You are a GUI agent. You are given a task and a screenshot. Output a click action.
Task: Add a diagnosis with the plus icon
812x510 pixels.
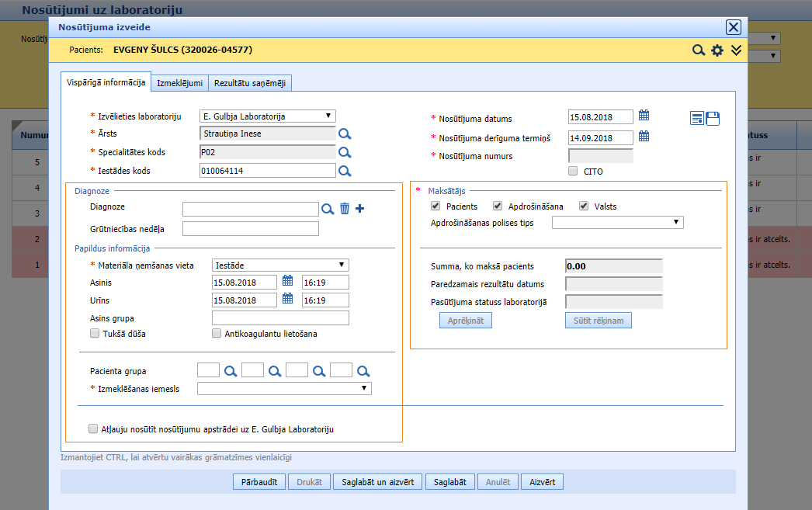pyautogui.click(x=359, y=208)
